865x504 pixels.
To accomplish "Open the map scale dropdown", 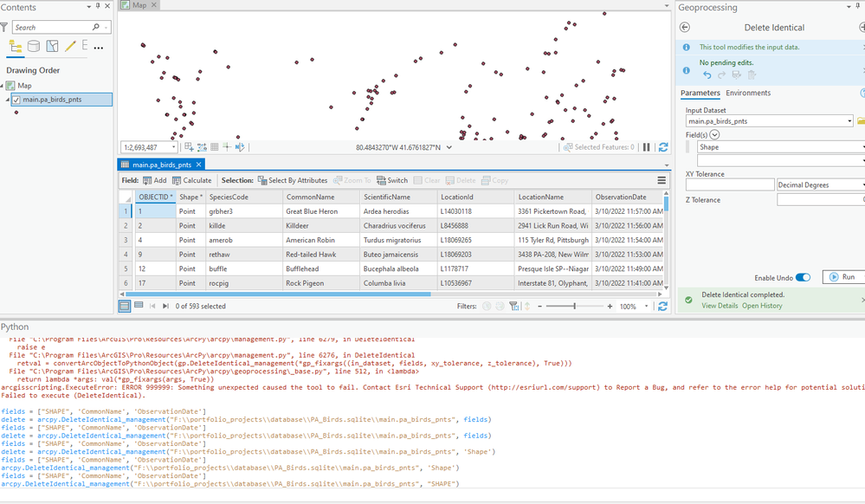I will [173, 147].
